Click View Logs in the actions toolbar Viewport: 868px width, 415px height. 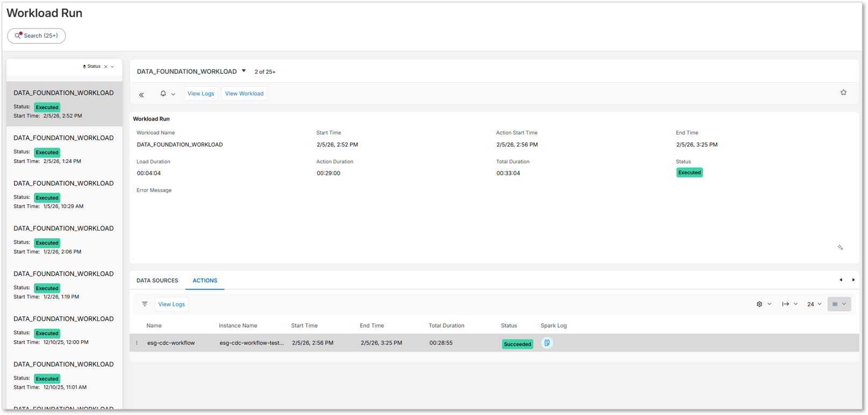coord(171,304)
